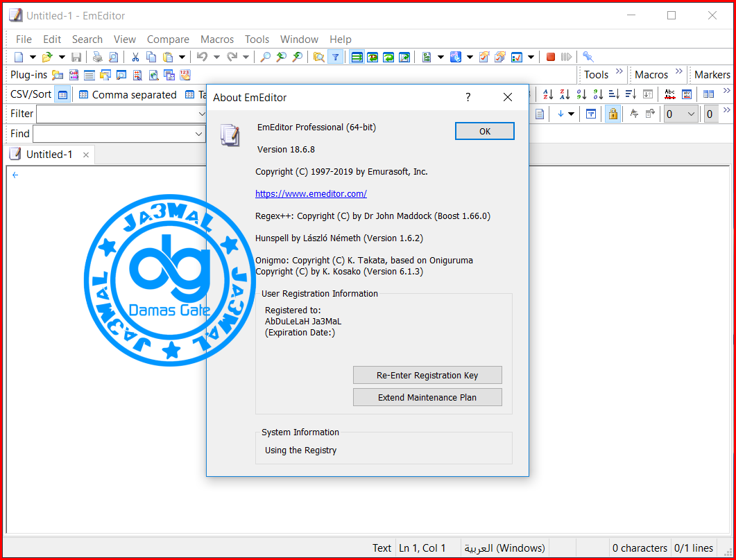The width and height of the screenshot is (736, 560).
Task: Open the Edit menu
Action: (52, 40)
